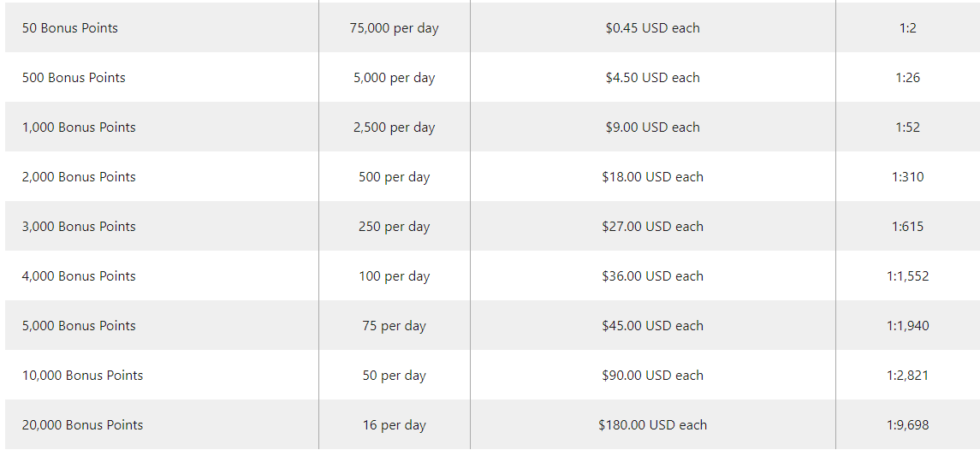980x456 pixels.
Task: Click the 3,000 Bonus Points label
Action: coord(79,227)
